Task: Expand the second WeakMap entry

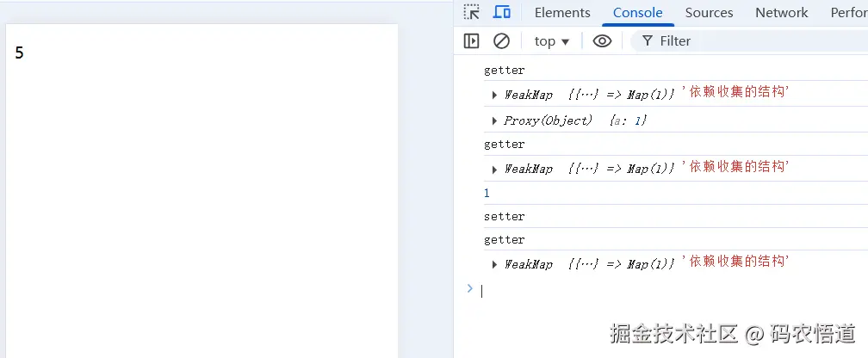Action: [x=495, y=169]
